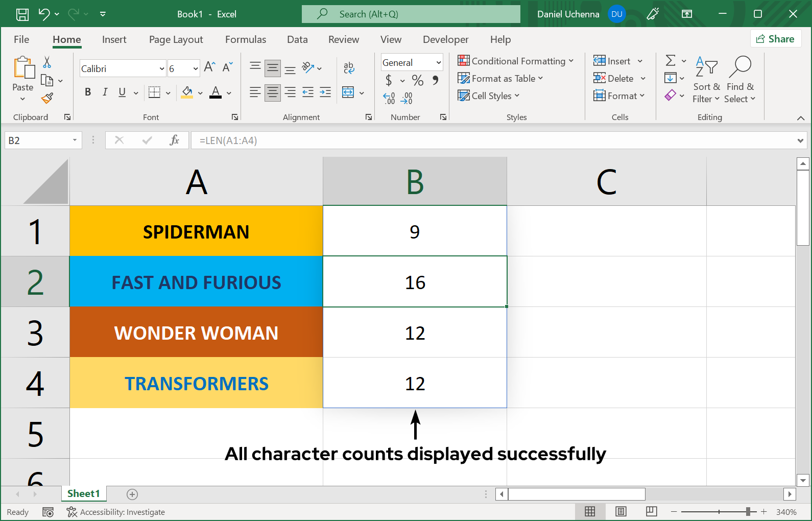This screenshot has width=812, height=521.
Task: Switch to the Developer tab
Action: pos(446,39)
